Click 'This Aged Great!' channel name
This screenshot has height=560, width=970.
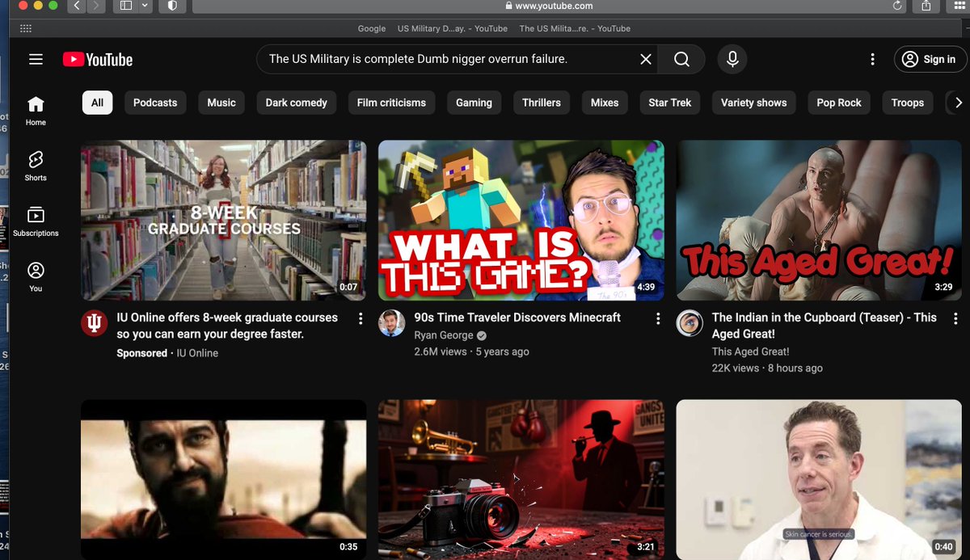[750, 352]
